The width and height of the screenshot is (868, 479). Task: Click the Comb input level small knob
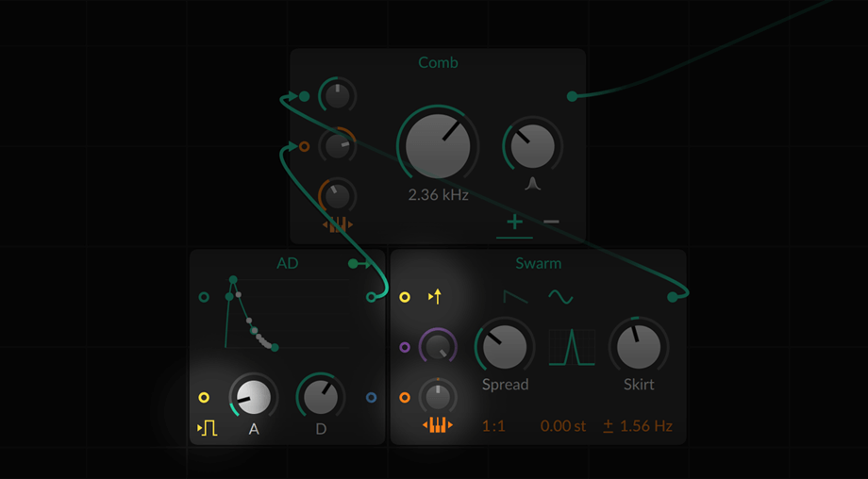pyautogui.click(x=337, y=96)
